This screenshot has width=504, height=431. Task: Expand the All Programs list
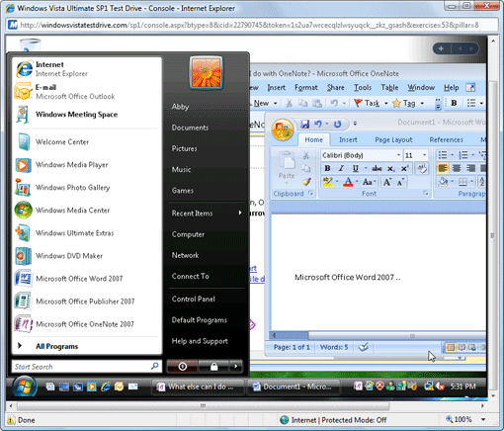click(x=56, y=346)
